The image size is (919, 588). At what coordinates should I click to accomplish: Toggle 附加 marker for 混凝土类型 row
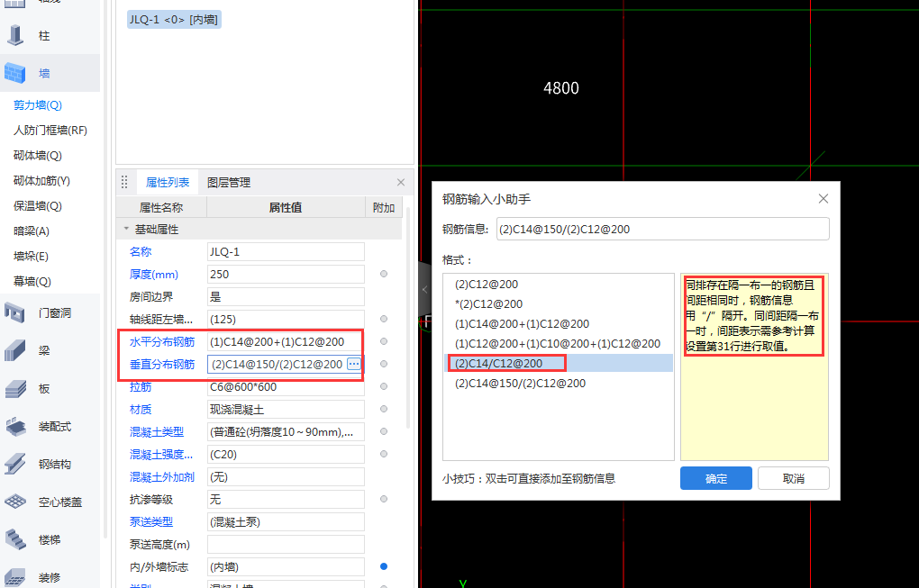tap(384, 431)
